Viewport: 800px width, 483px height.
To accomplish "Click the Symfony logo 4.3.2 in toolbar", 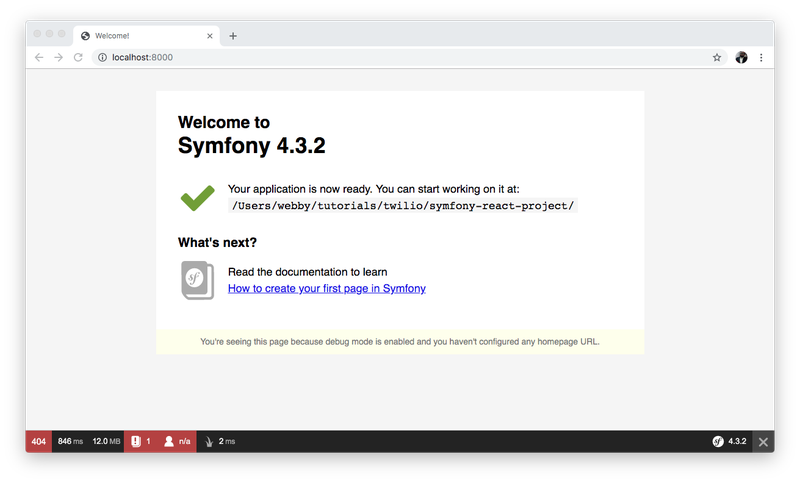I will 730,441.
